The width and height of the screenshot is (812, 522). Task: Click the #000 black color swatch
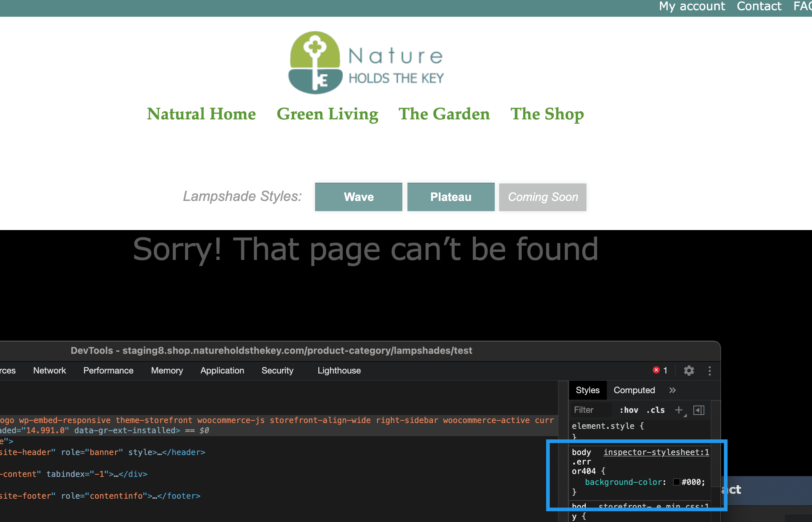677,482
